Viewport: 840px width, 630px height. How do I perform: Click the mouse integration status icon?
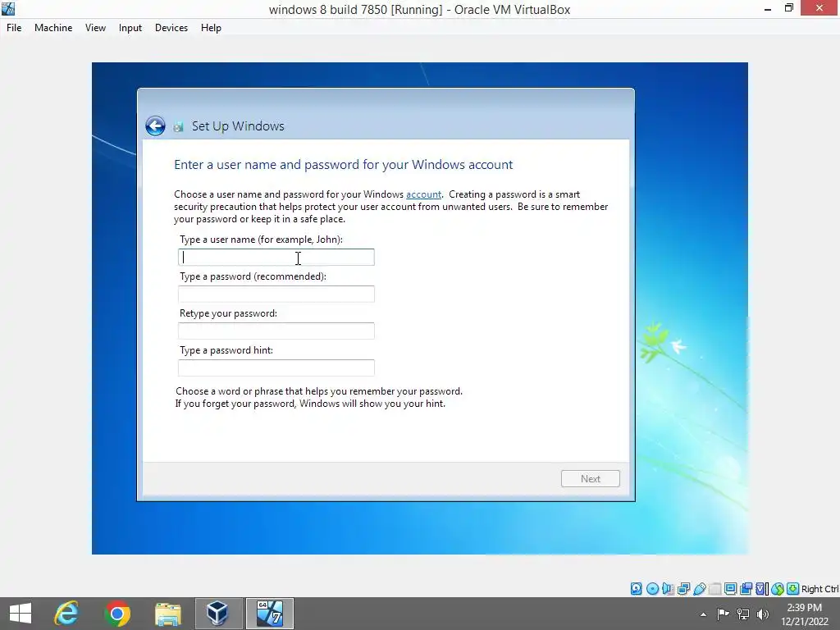pos(778,589)
